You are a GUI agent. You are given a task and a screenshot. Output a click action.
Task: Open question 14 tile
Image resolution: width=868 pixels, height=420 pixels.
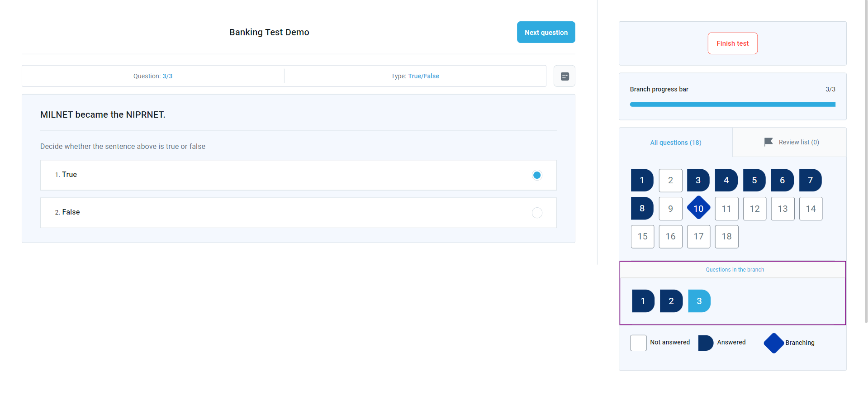tap(810, 209)
